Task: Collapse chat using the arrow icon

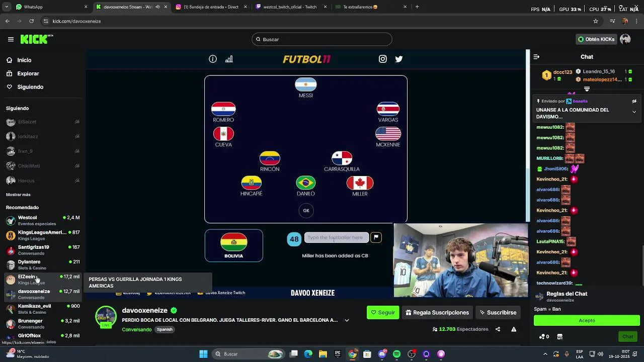Action: [536, 57]
